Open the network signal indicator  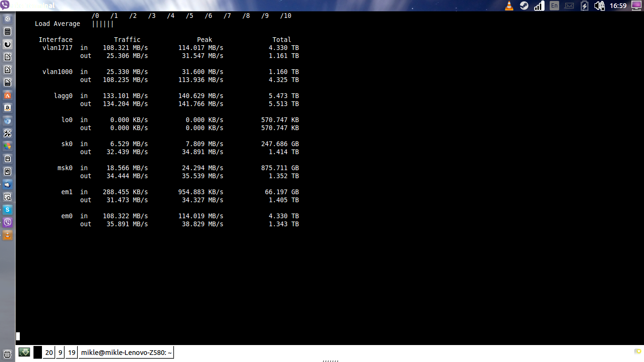pos(539,6)
